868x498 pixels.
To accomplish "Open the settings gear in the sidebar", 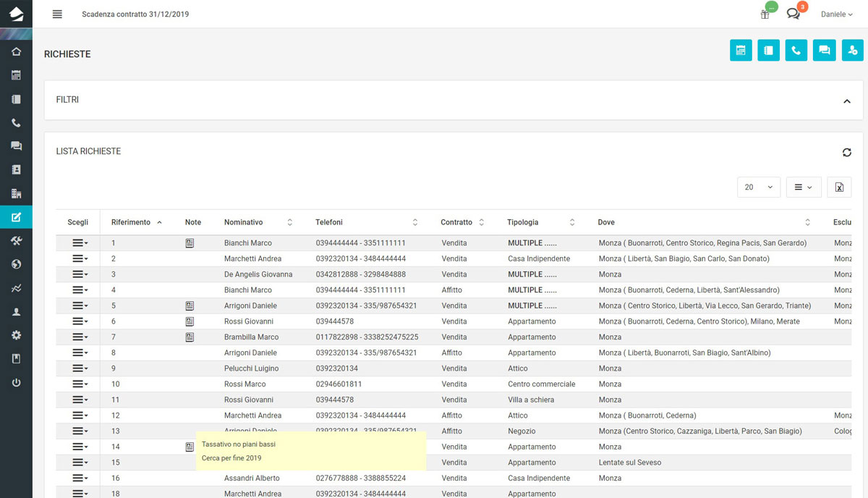I will [x=16, y=335].
